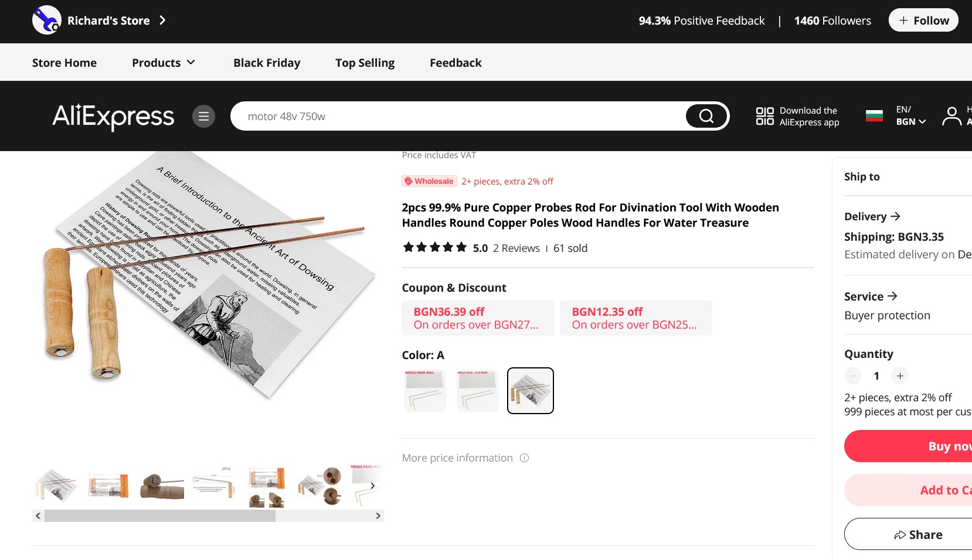Select the second color variant swatch
This screenshot has width=972, height=560.
click(478, 391)
